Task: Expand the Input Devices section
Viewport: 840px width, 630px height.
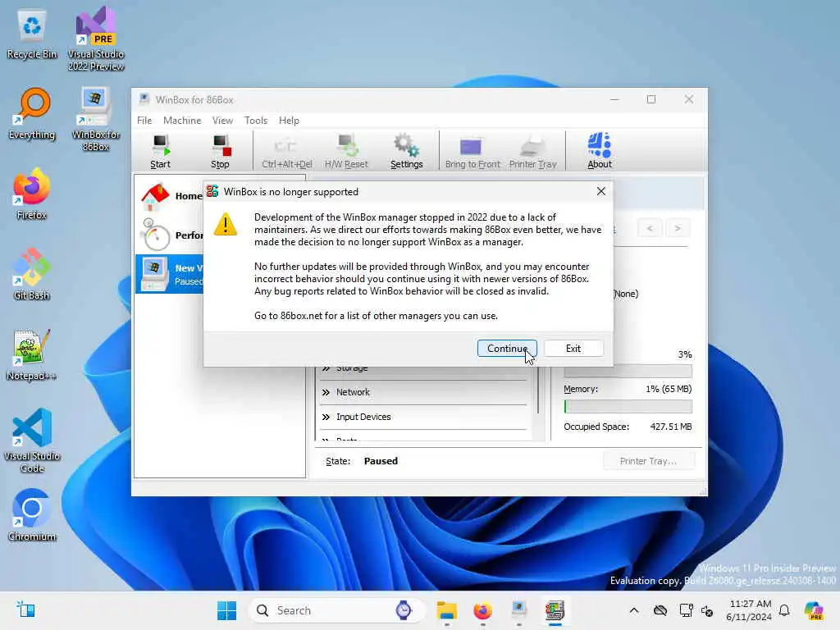Action: pyautogui.click(x=423, y=417)
